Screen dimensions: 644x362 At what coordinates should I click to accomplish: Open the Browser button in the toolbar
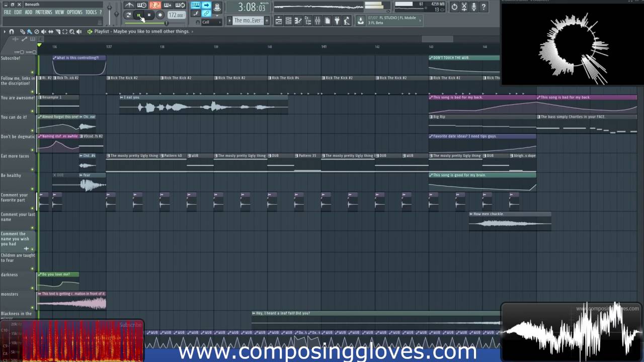point(308,21)
